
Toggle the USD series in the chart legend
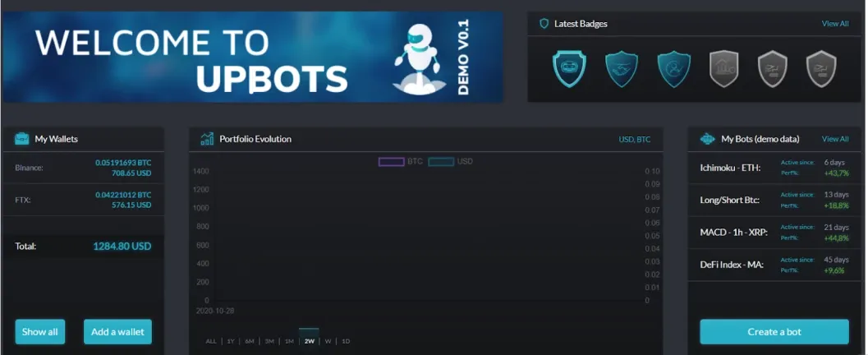[x=451, y=162]
